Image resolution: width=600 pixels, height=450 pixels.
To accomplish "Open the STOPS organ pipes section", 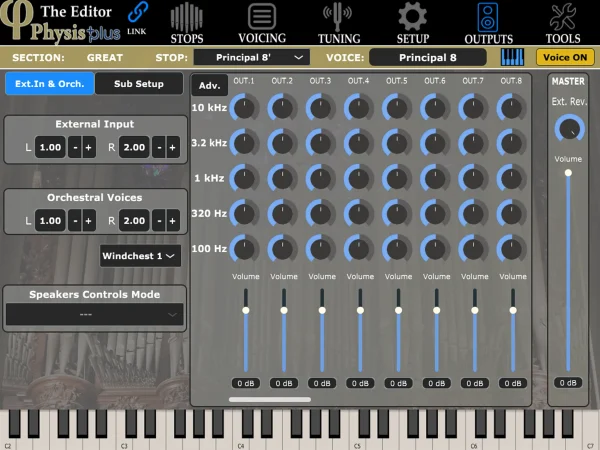I will coord(186,22).
